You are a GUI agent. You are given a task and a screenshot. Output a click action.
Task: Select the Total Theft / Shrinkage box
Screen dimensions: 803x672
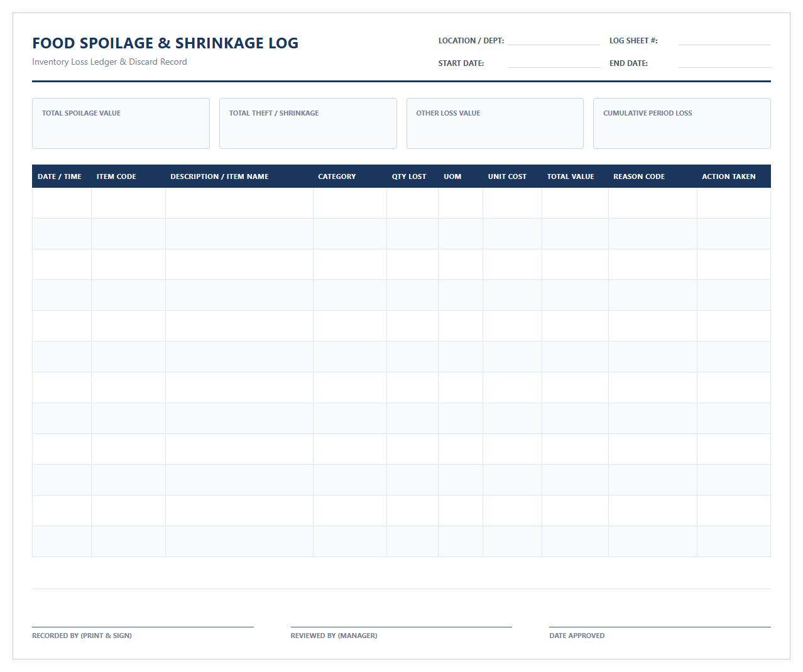click(x=308, y=123)
